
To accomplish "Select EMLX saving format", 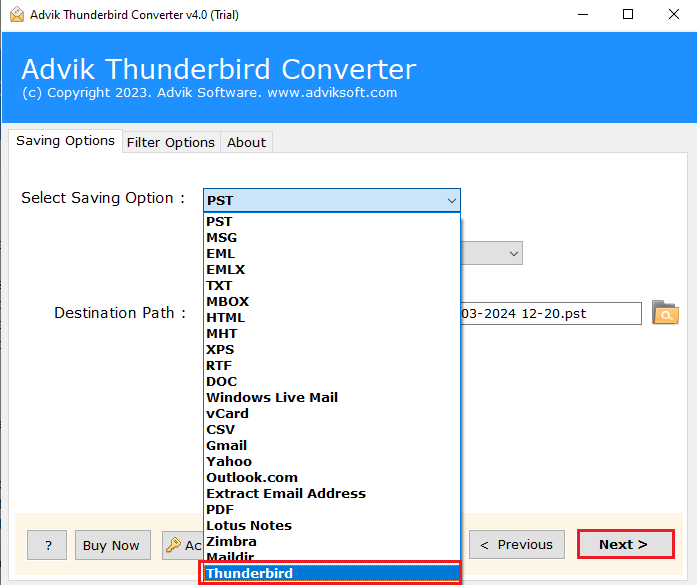I will (x=332, y=269).
